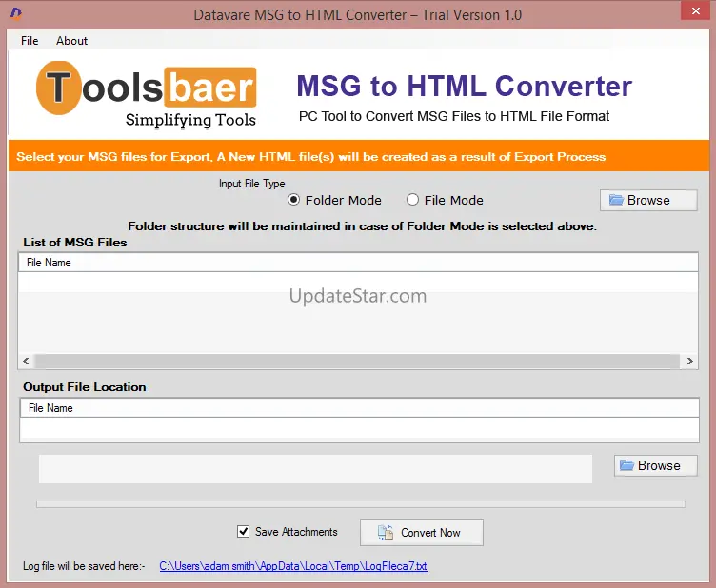The width and height of the screenshot is (716, 588).
Task: Click Browse button for output location
Action: point(656,465)
